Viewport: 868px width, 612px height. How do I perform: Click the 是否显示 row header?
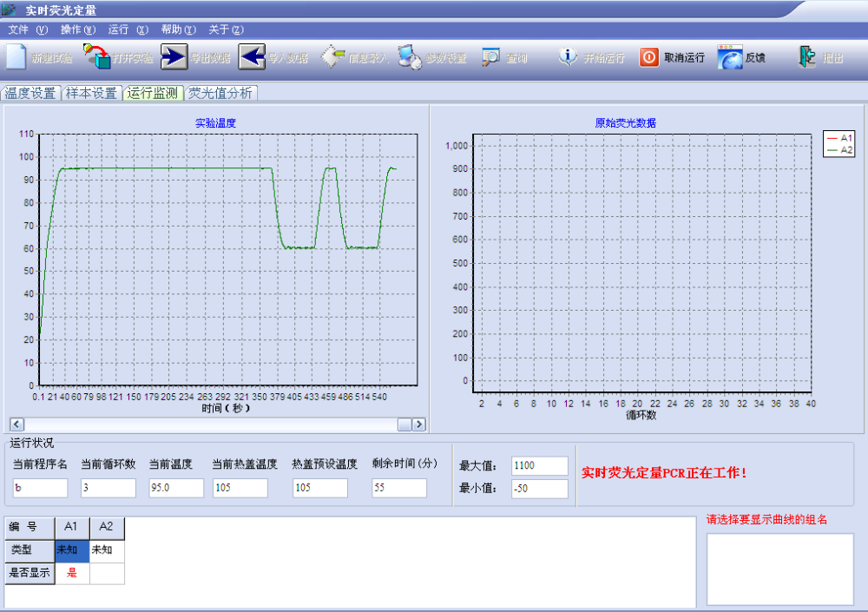pyautogui.click(x=30, y=573)
